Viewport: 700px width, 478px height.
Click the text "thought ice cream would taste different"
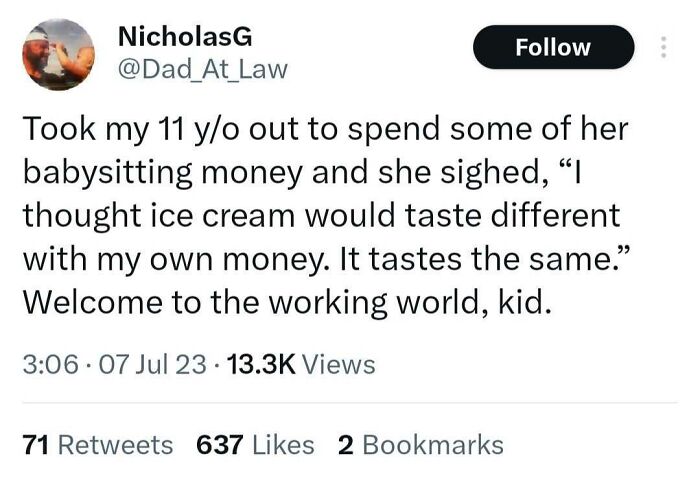click(x=320, y=216)
